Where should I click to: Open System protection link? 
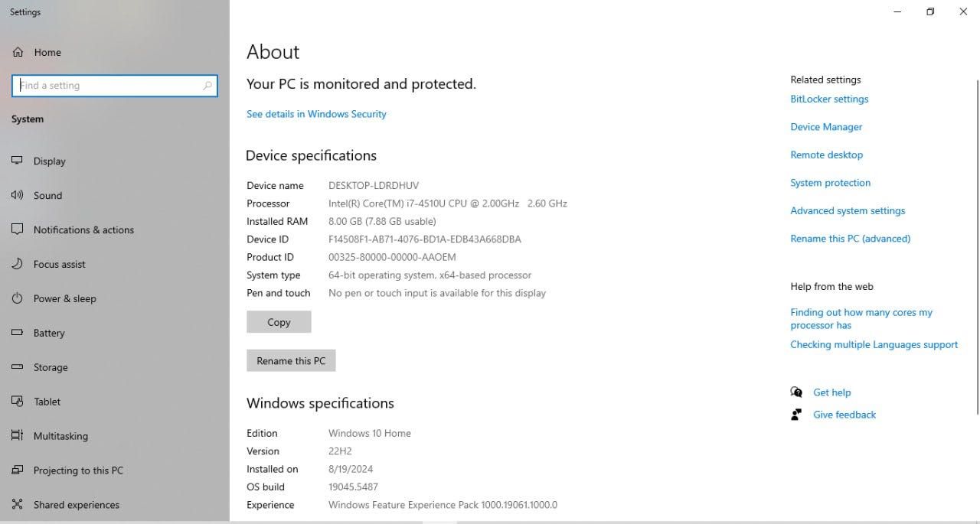[830, 183]
